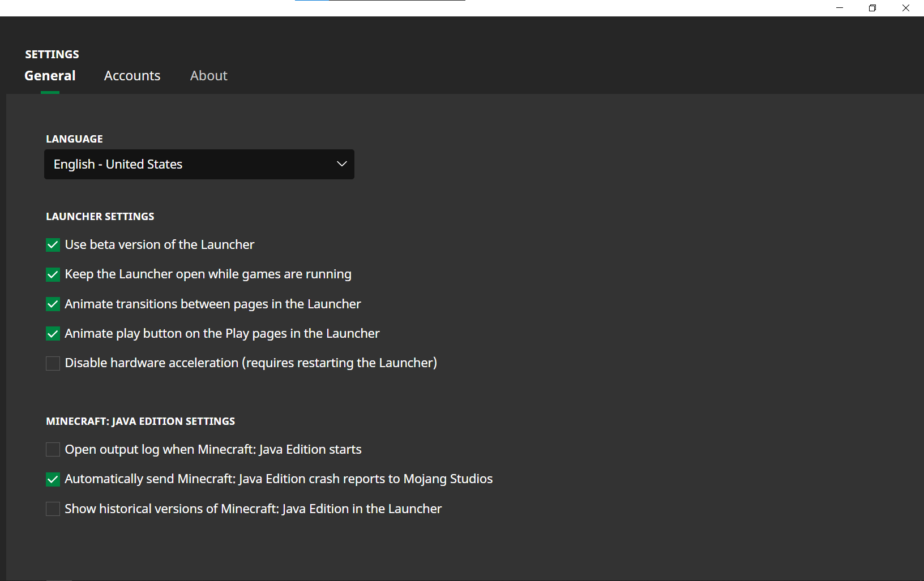Minimize the Launcher window
Image resolution: width=924 pixels, height=581 pixels.
[x=840, y=8]
